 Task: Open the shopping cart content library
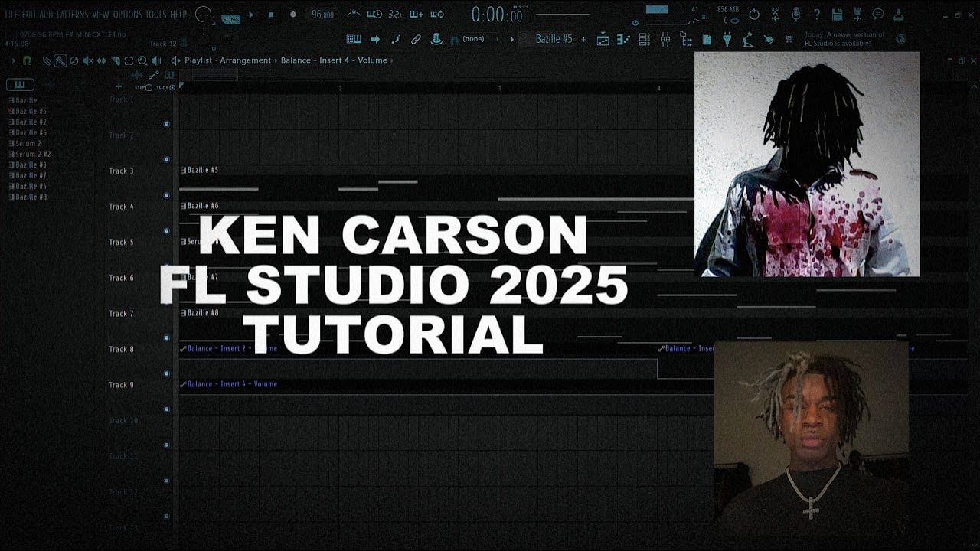(x=789, y=39)
